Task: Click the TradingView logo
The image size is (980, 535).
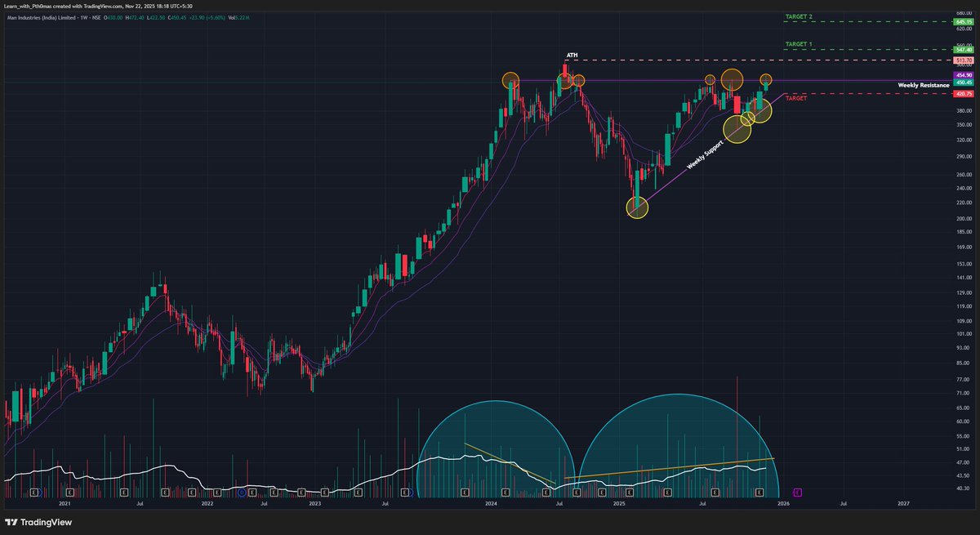Action: click(x=37, y=522)
